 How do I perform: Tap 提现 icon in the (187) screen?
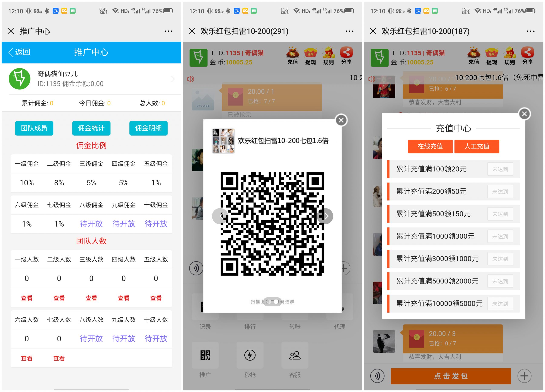coord(492,56)
